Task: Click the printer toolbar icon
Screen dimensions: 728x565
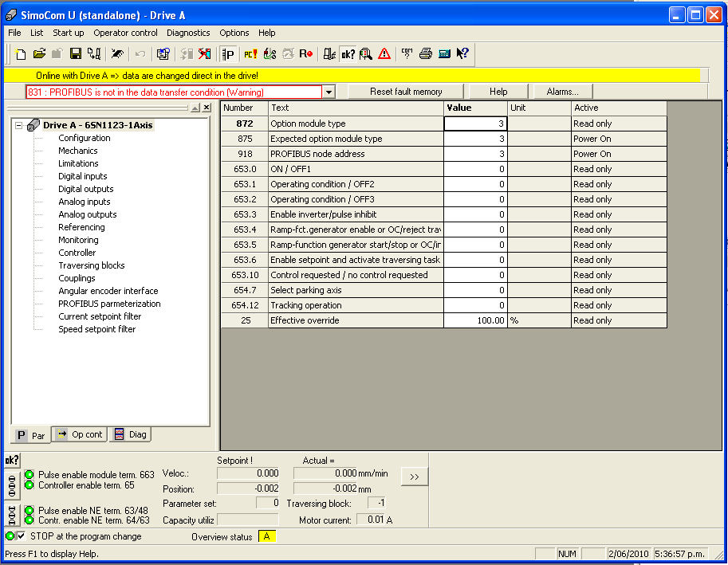Action: click(x=426, y=54)
